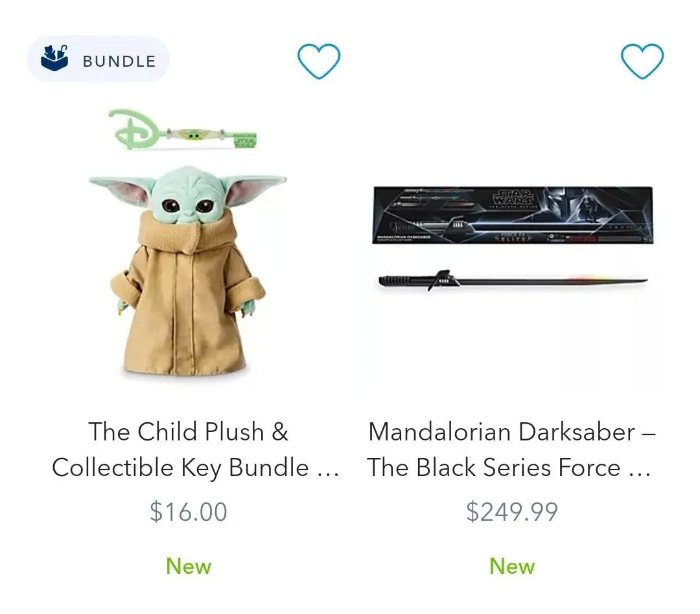Open the black Darksaber blade image
This screenshot has height=614, width=700.
pos(513,280)
